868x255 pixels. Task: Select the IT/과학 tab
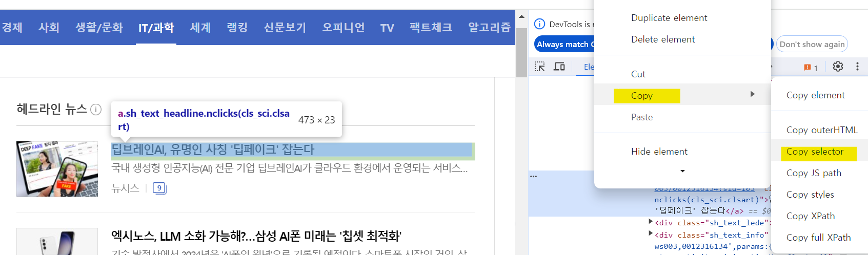pos(156,28)
